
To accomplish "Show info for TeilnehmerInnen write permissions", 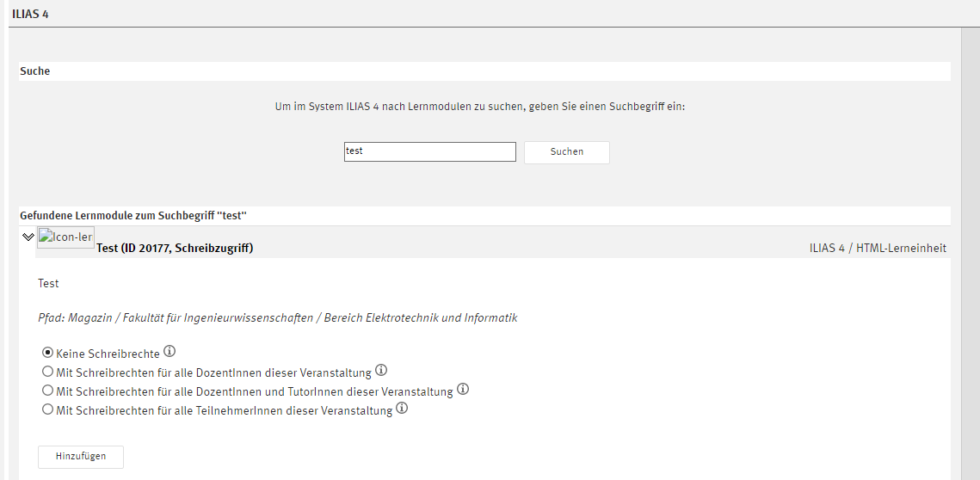I will (x=402, y=409).
